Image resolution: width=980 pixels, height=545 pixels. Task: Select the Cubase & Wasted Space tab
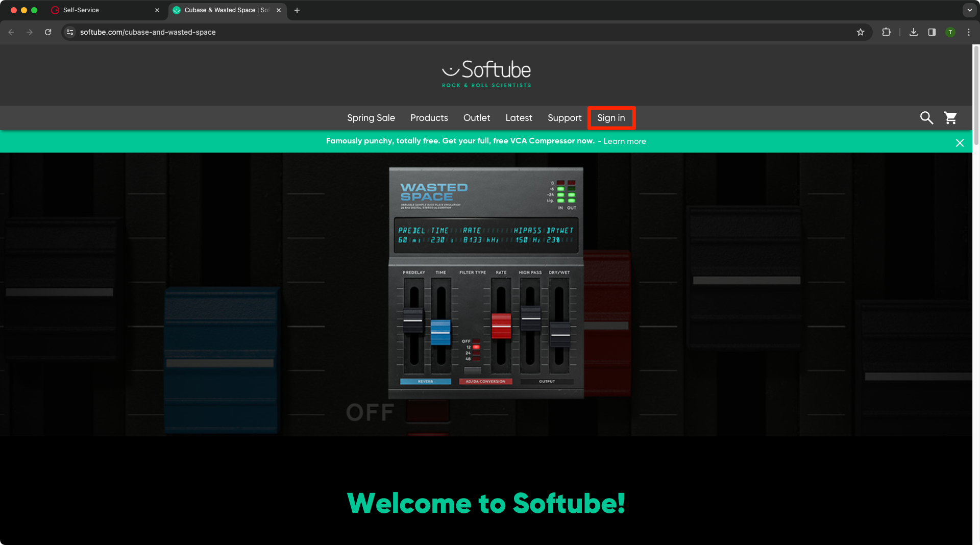coord(227,10)
